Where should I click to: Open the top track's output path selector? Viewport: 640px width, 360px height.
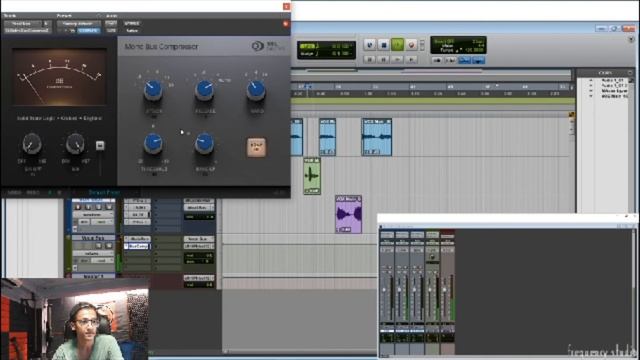(198, 208)
